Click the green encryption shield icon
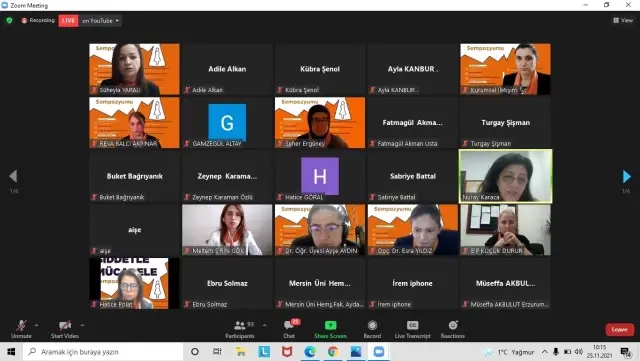The height and width of the screenshot is (361, 640). [x=9, y=20]
